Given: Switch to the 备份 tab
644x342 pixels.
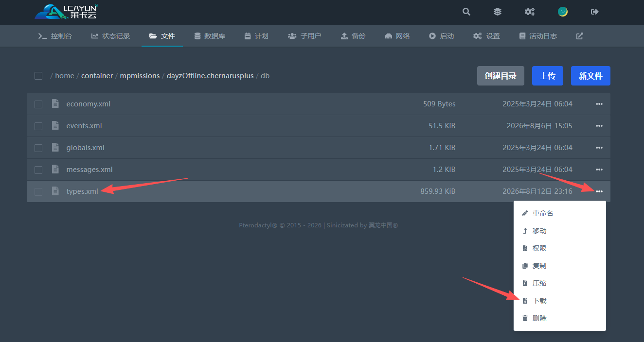Looking at the screenshot, I should click(x=353, y=36).
